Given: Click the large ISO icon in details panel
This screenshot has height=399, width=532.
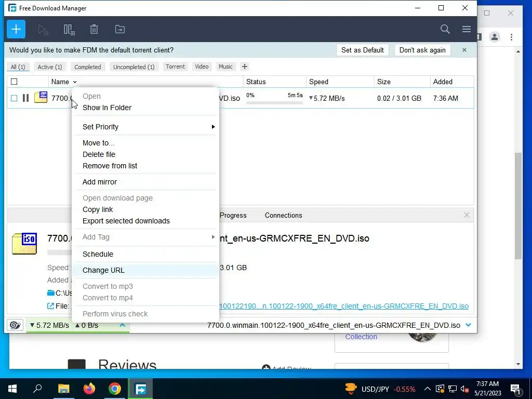Looking at the screenshot, I should click(24, 243).
